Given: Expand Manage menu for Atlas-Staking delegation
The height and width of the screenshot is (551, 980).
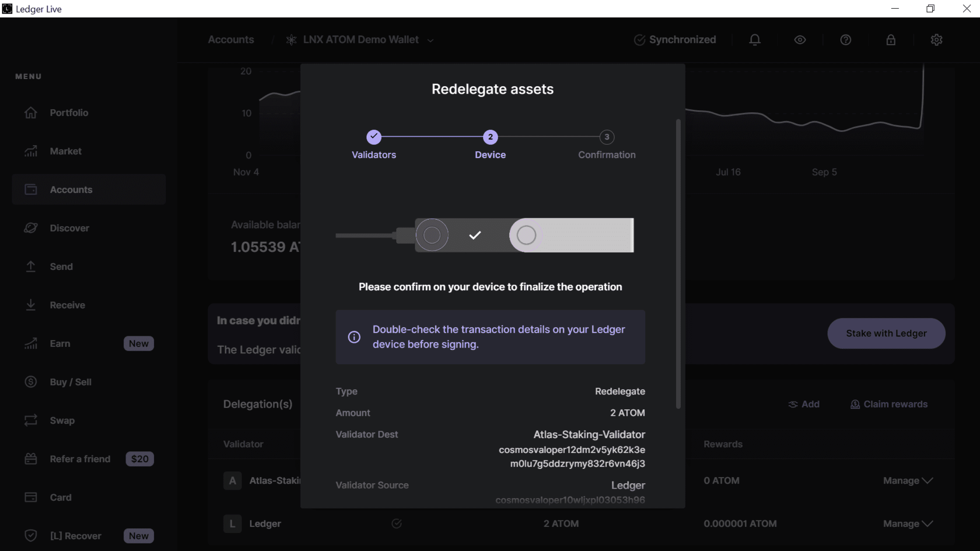Looking at the screenshot, I should tap(908, 481).
